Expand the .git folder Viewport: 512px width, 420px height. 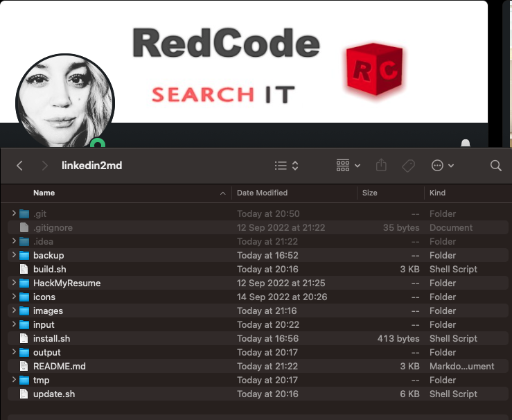coord(14,213)
